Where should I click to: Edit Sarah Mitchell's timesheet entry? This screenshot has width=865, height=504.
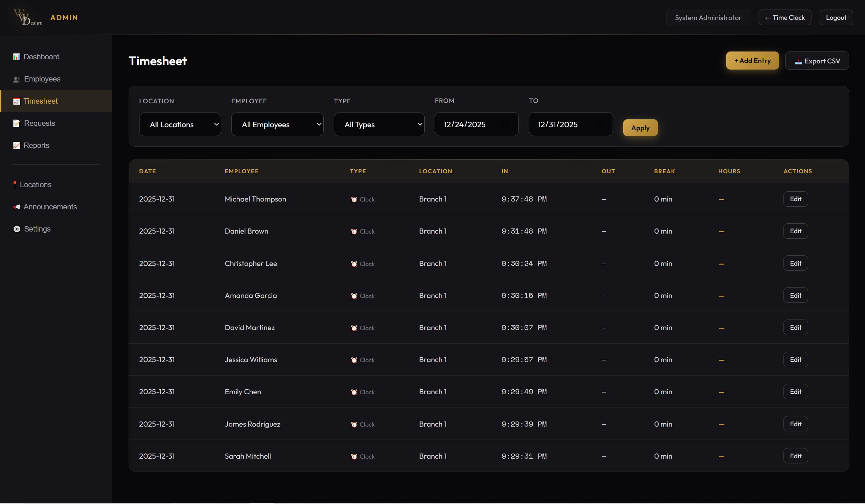[x=796, y=456]
